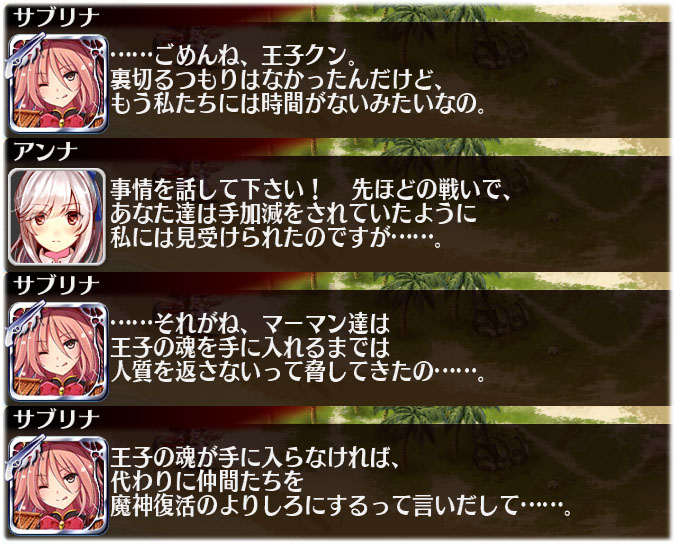Click the line もう私たちには時間がないみたいなの
675x544 pixels.
pos(298,103)
